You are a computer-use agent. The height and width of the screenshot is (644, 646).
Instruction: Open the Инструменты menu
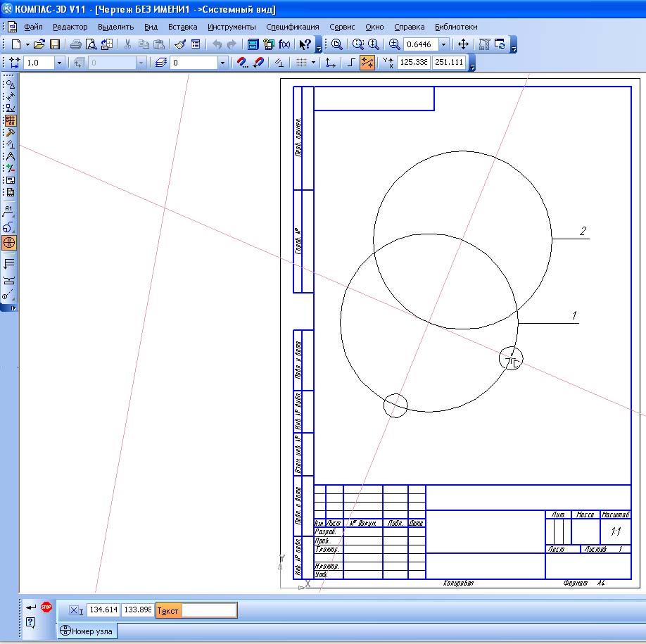point(232,27)
